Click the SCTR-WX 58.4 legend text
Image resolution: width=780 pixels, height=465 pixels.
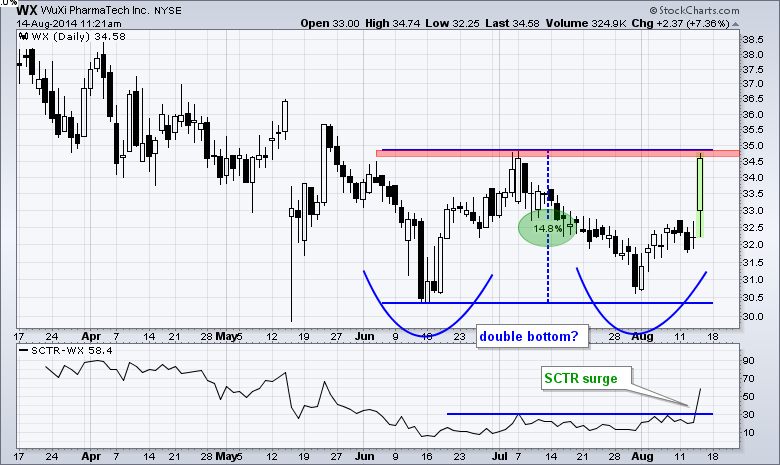72,351
